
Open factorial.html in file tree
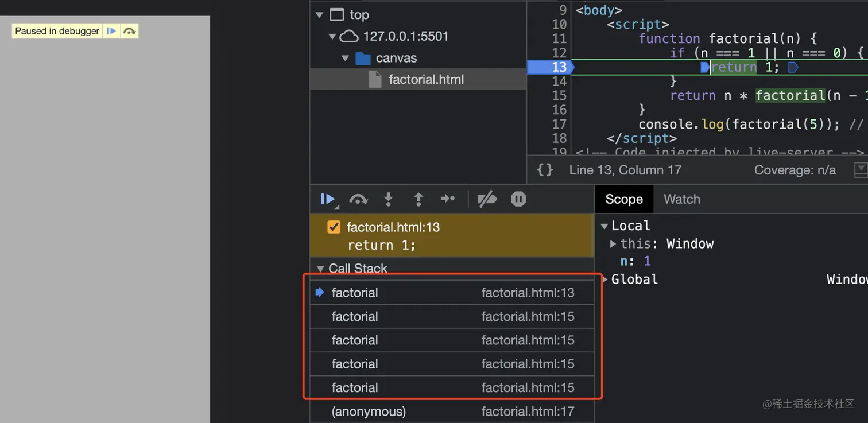pyautogui.click(x=426, y=80)
